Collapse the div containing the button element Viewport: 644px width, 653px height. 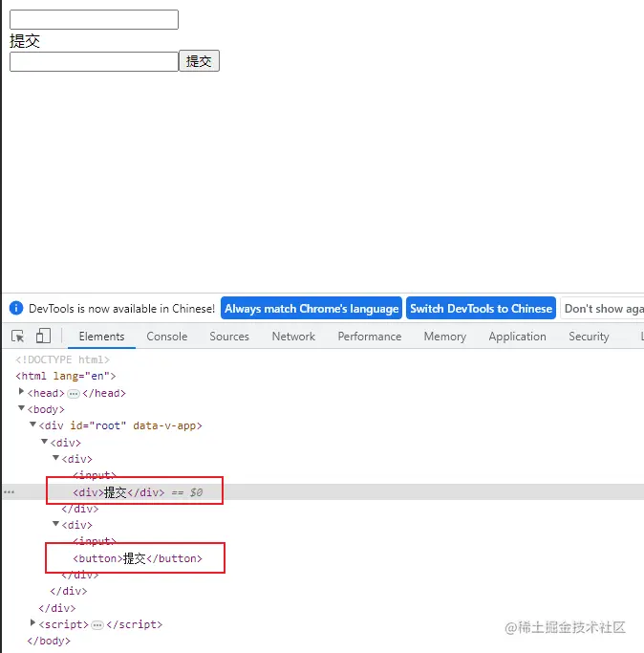click(55, 524)
